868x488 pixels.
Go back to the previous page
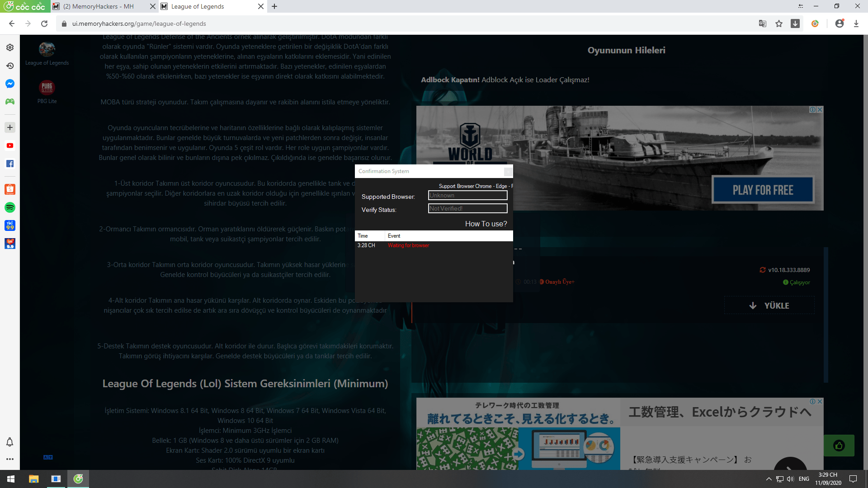(x=12, y=23)
